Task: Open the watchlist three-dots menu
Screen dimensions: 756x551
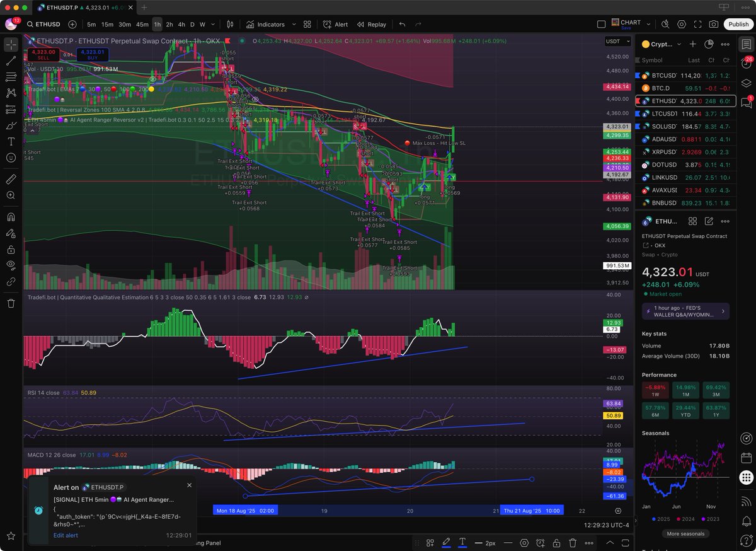Action: click(726, 44)
